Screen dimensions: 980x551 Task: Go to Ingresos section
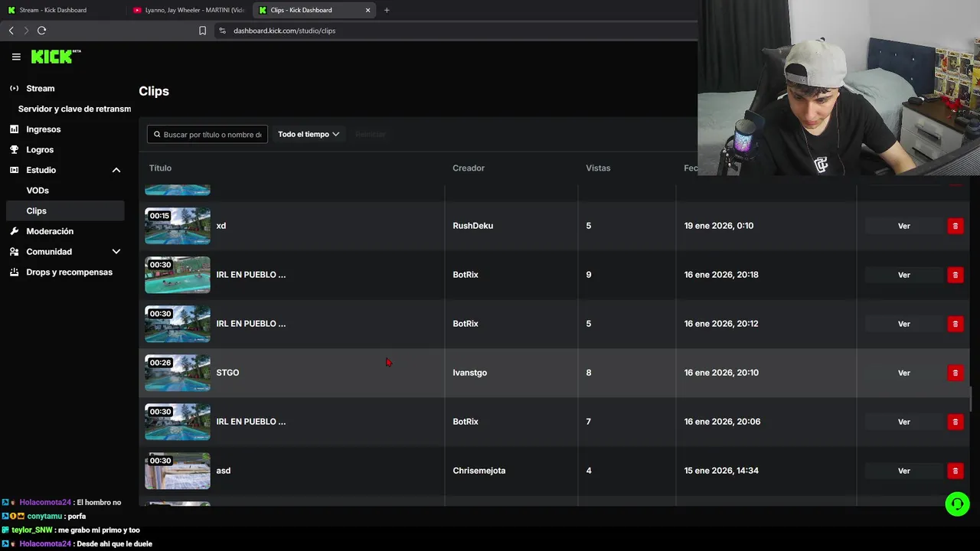click(x=43, y=129)
